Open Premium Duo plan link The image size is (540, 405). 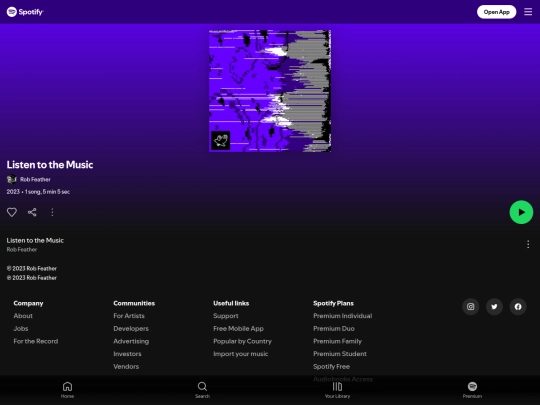pos(334,329)
